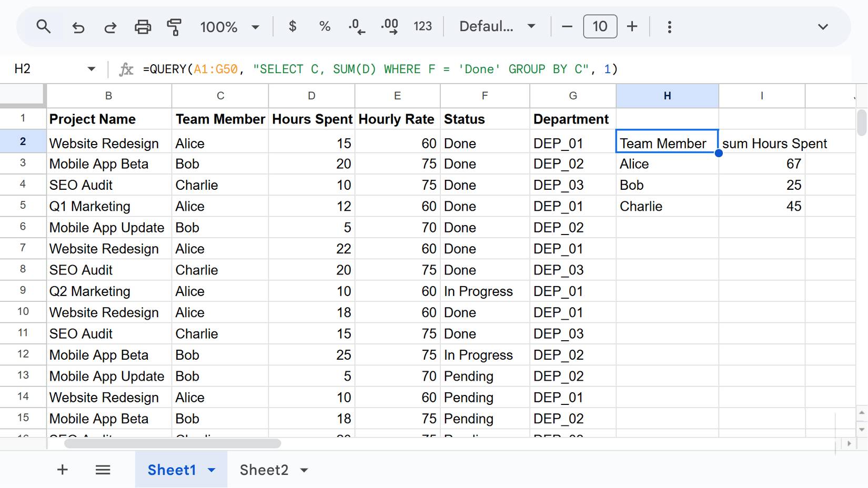Select the Paint format tool
868x488 pixels.
tap(174, 26)
